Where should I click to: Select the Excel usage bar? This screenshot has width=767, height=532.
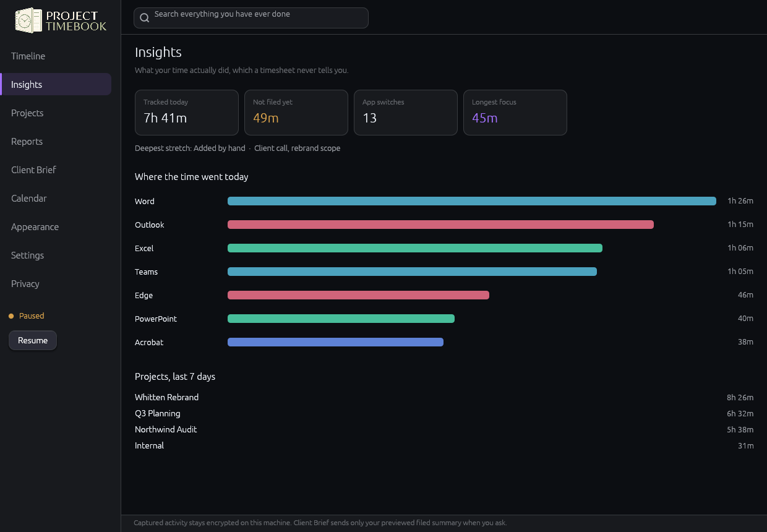415,248
